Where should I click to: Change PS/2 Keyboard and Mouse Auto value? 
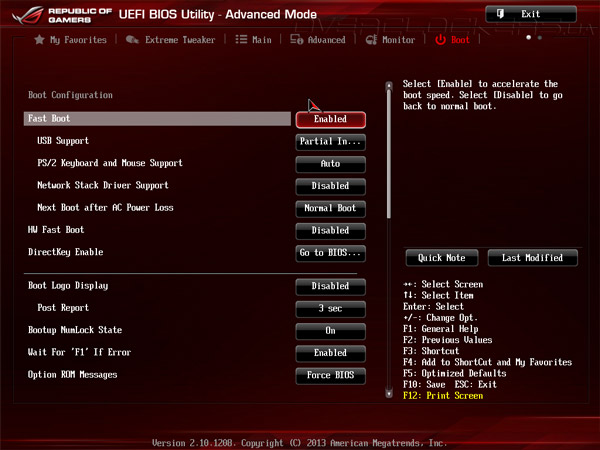tap(330, 164)
